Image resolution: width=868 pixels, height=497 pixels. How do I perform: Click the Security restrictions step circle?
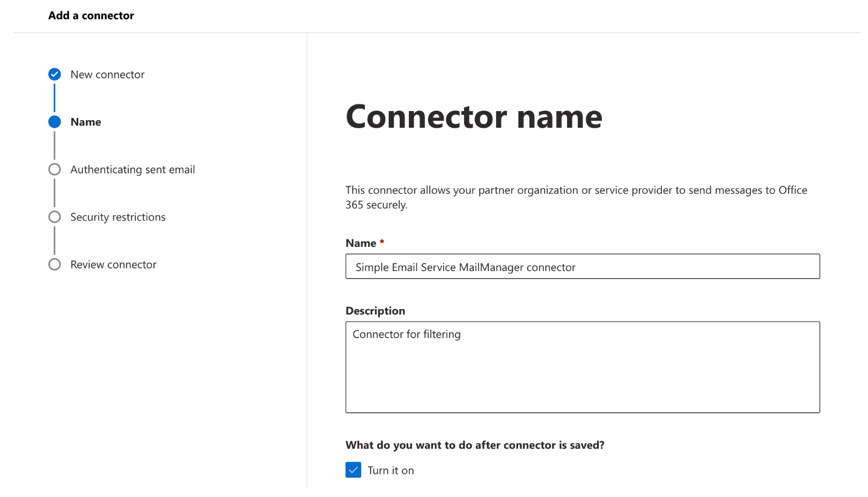(54, 217)
